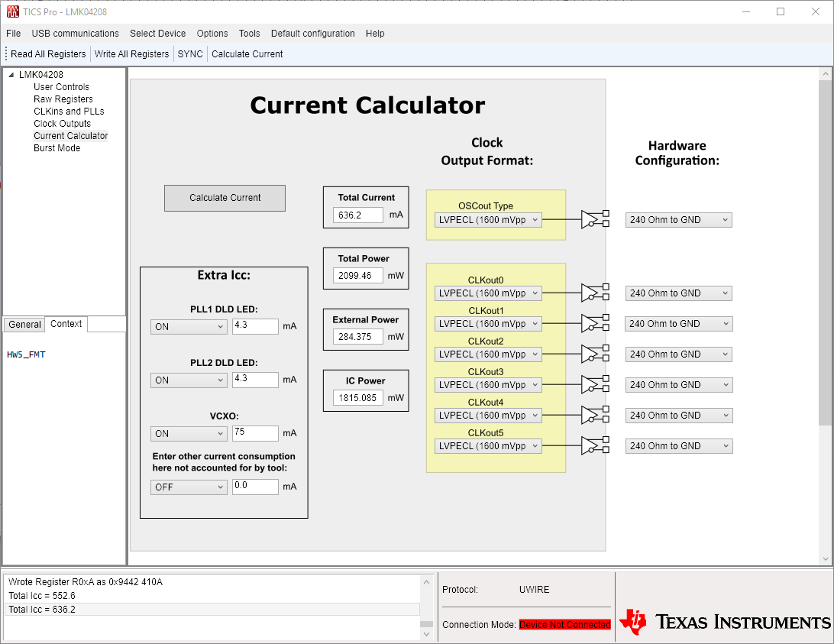This screenshot has width=834, height=644.
Task: Open the CLKout3 format dropdown
Action: (488, 385)
